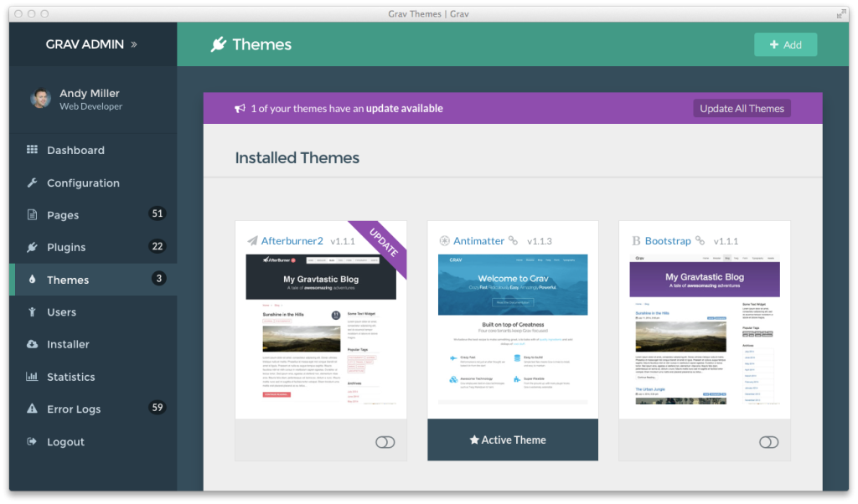Open Pages menu item
The height and width of the screenshot is (504, 858).
coord(93,215)
